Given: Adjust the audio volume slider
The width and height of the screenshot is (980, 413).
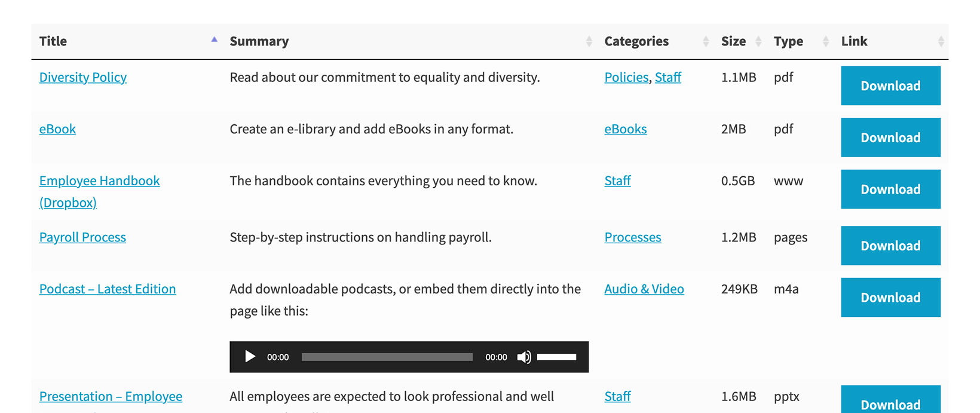Looking at the screenshot, I should click(556, 357).
